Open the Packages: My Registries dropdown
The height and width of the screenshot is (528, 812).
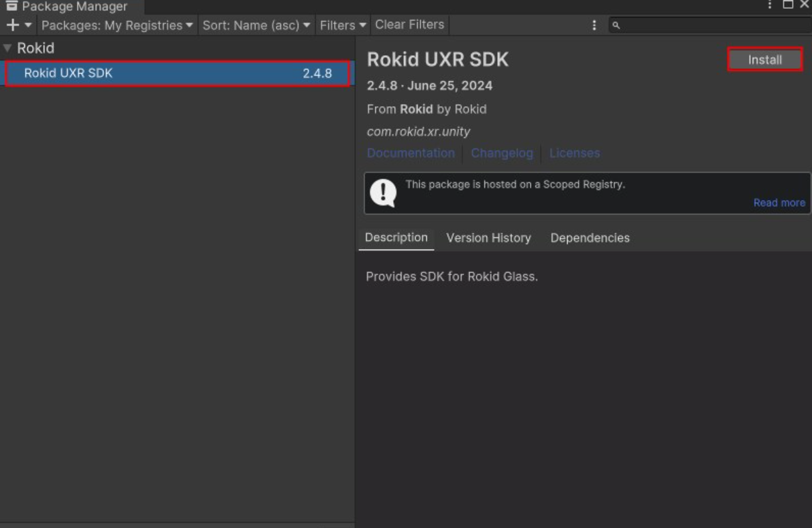[117, 25]
